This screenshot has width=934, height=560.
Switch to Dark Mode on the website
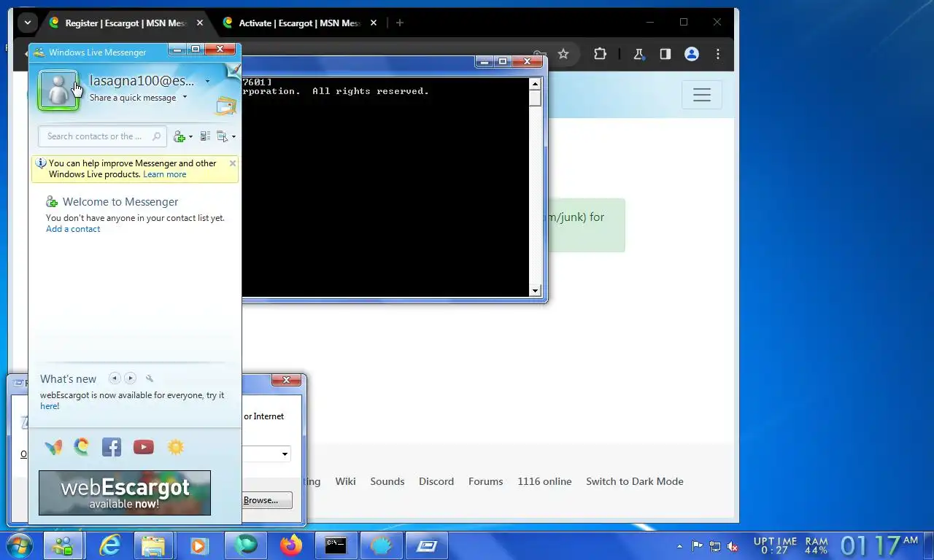[x=635, y=481]
